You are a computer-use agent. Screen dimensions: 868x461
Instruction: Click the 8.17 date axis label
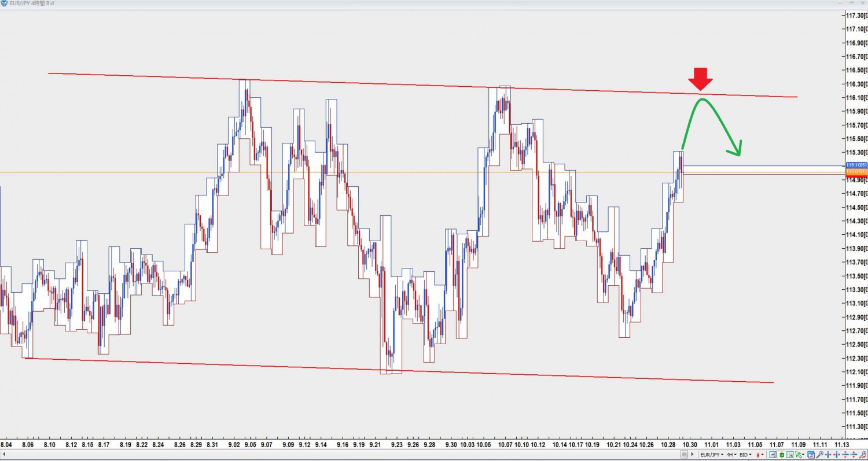(104, 445)
